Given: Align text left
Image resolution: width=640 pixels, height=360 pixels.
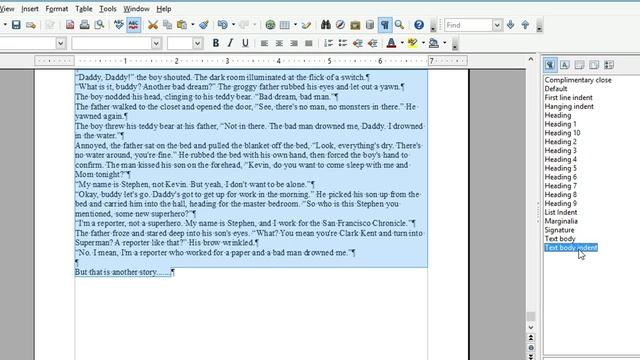Looking at the screenshot, I should click(x=264, y=43).
